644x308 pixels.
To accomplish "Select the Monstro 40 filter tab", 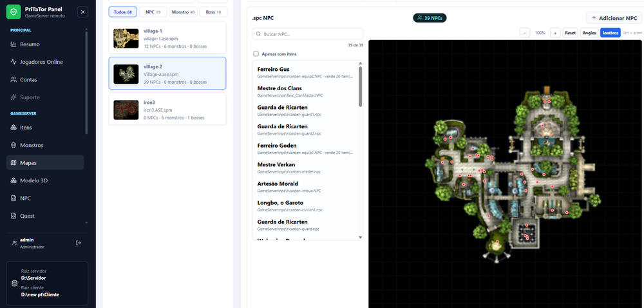I will [183, 12].
